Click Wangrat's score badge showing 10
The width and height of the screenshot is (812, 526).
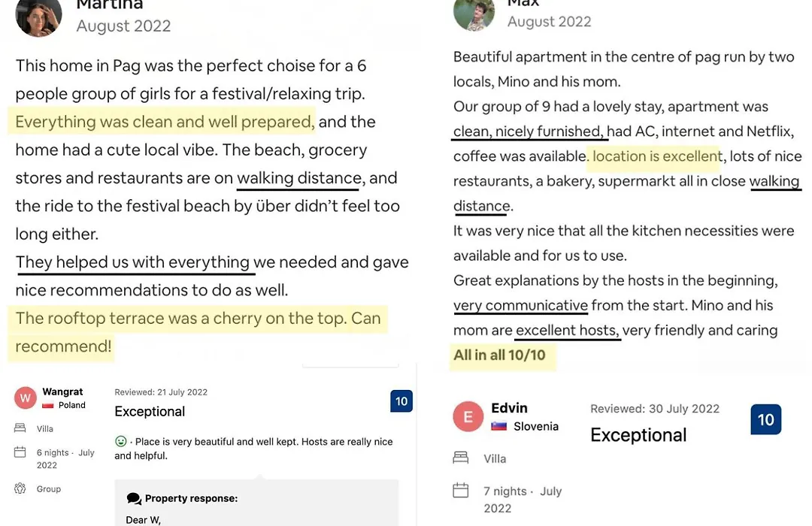point(401,401)
